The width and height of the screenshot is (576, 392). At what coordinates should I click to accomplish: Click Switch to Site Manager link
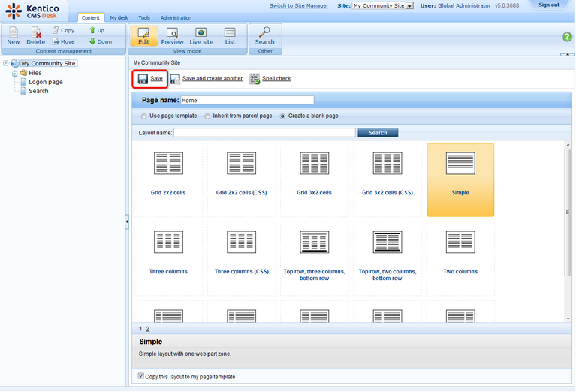(x=299, y=5)
